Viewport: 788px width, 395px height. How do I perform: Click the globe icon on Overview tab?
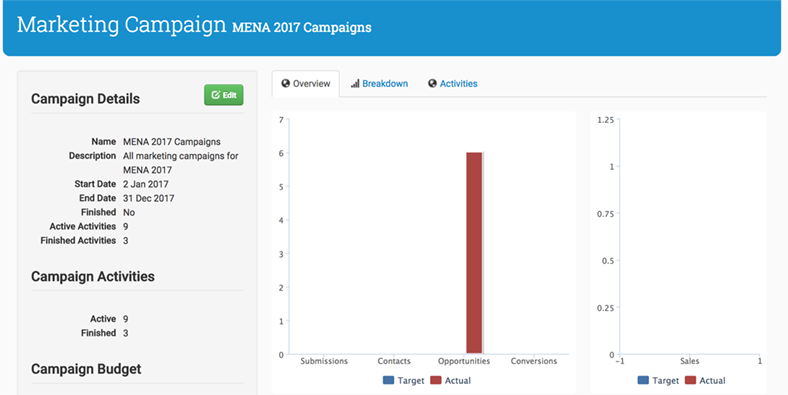point(285,83)
